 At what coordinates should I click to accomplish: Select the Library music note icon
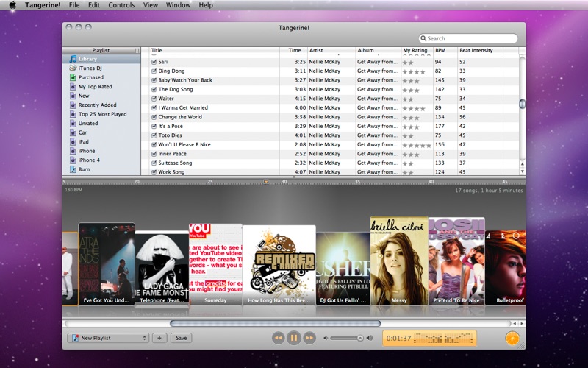click(x=73, y=59)
